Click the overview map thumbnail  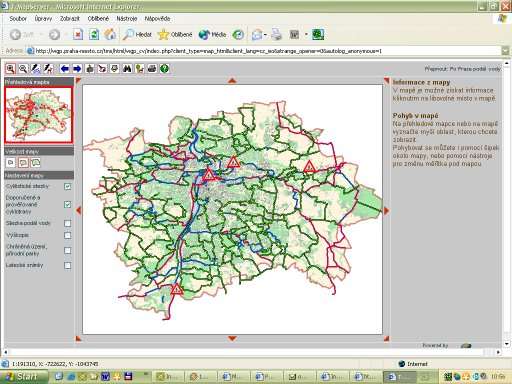(38, 115)
